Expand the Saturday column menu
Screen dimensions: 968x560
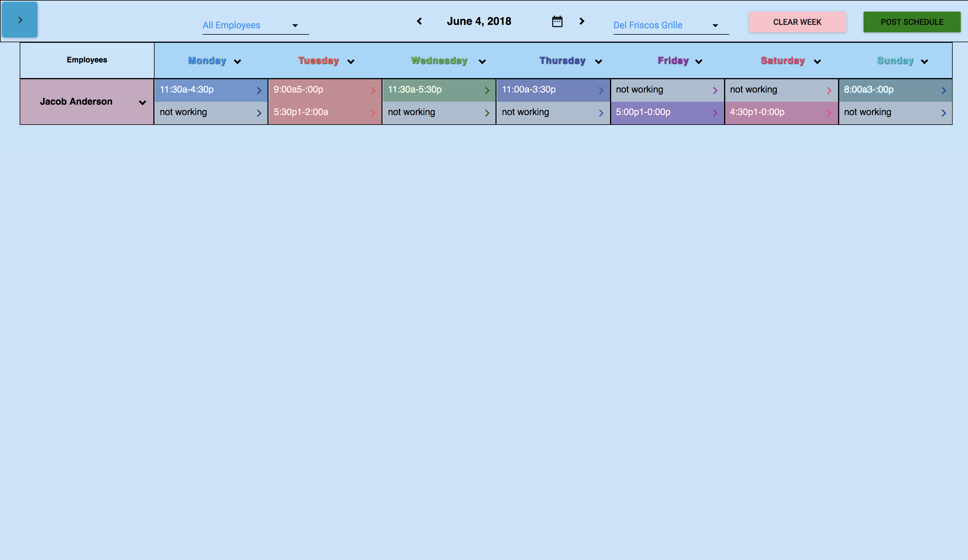pyautogui.click(x=817, y=62)
